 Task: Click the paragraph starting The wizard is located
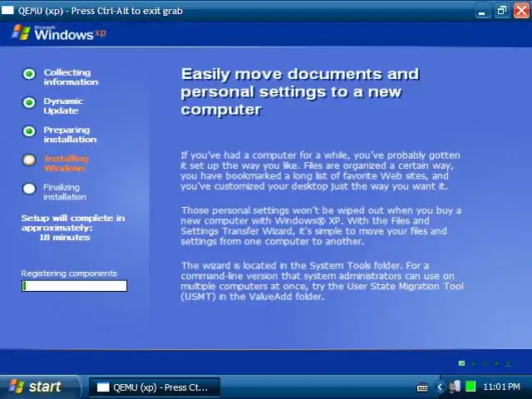pyautogui.click(x=322, y=281)
